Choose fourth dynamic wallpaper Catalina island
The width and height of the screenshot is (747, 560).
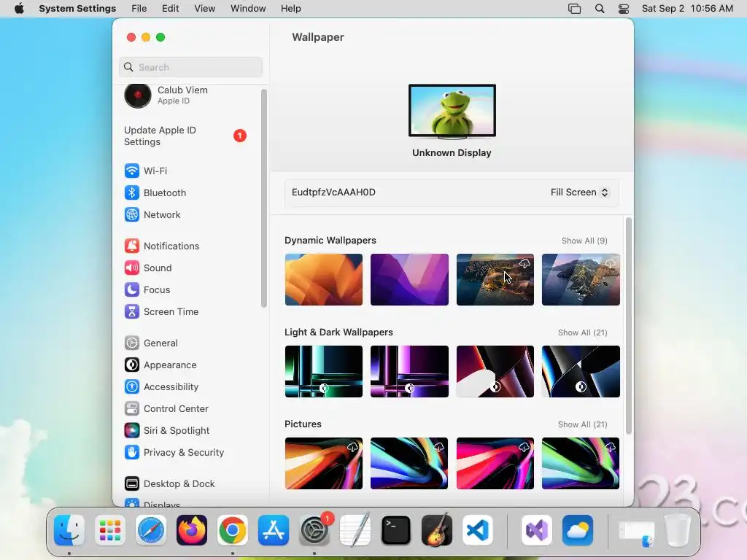(581, 279)
